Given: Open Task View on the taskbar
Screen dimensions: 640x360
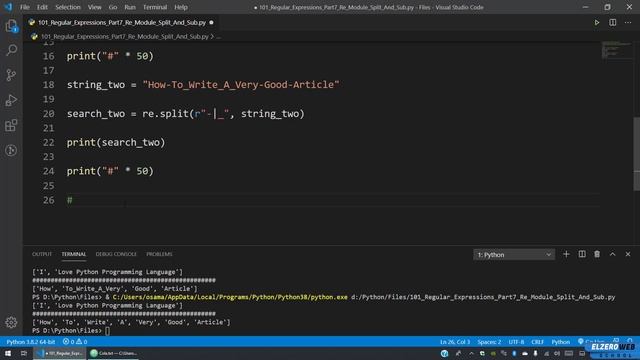Looking at the screenshot, I should [24, 353].
